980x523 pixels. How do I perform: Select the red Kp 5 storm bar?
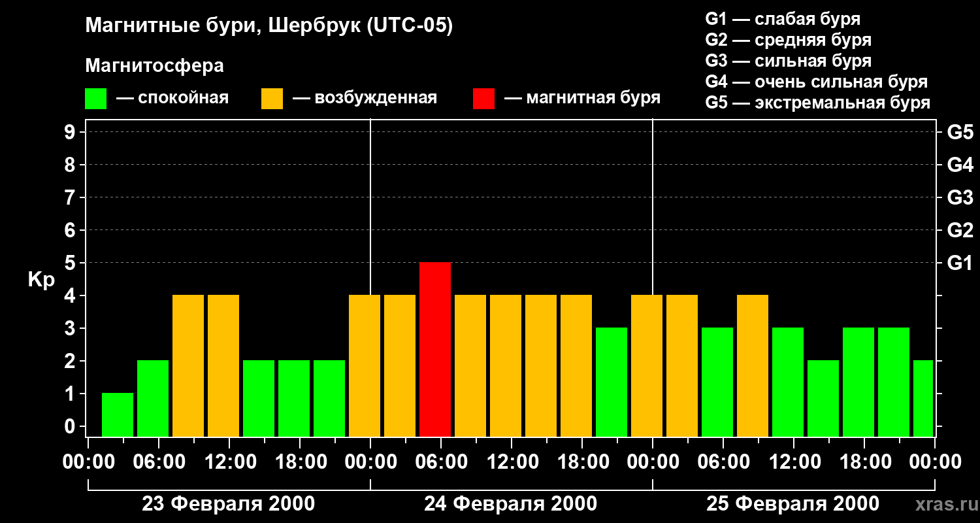click(x=435, y=349)
